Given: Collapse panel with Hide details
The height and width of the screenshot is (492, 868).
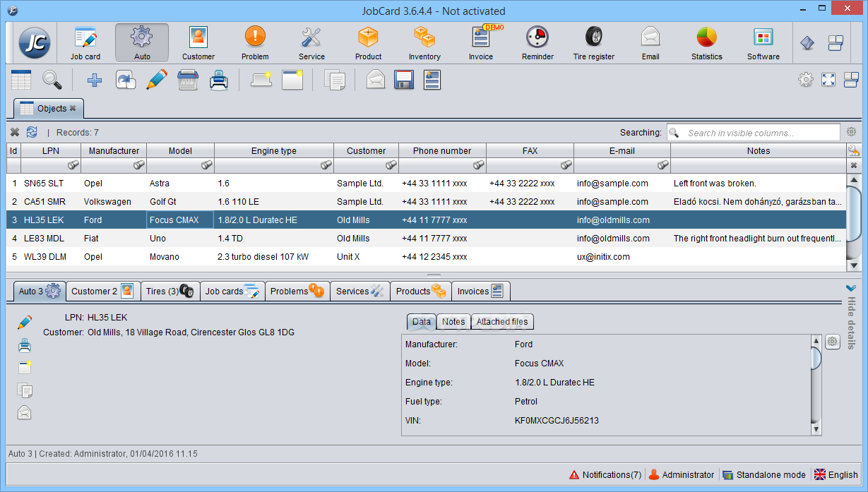Looking at the screenshot, I should tap(851, 316).
